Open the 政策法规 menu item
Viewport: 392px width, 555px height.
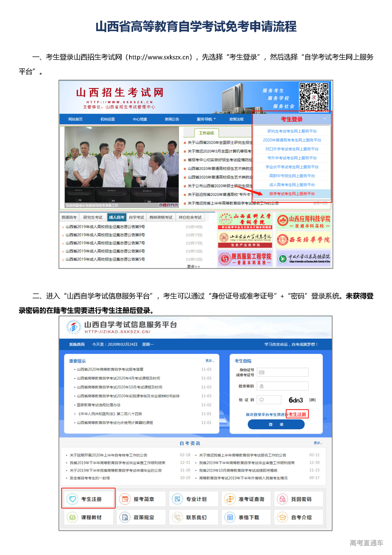pyautogui.click(x=236, y=119)
